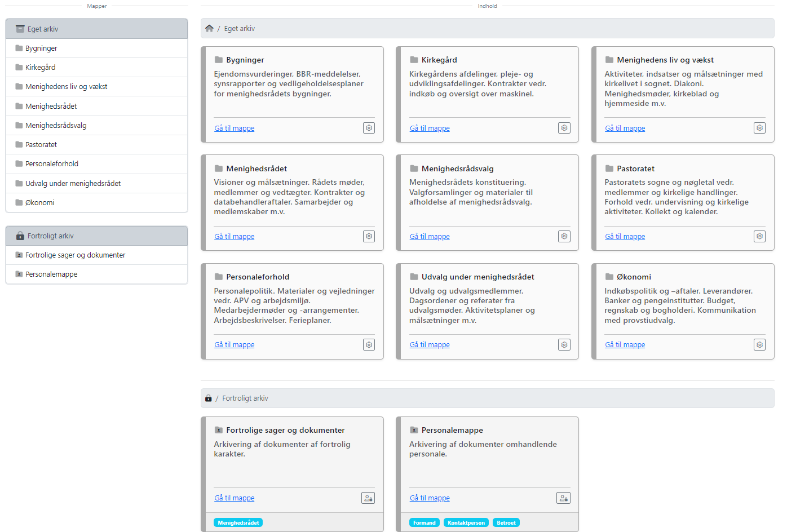Screen dimensions: 787x532
Task: Click folder icon on Kirkegård card title
Action: (414, 60)
